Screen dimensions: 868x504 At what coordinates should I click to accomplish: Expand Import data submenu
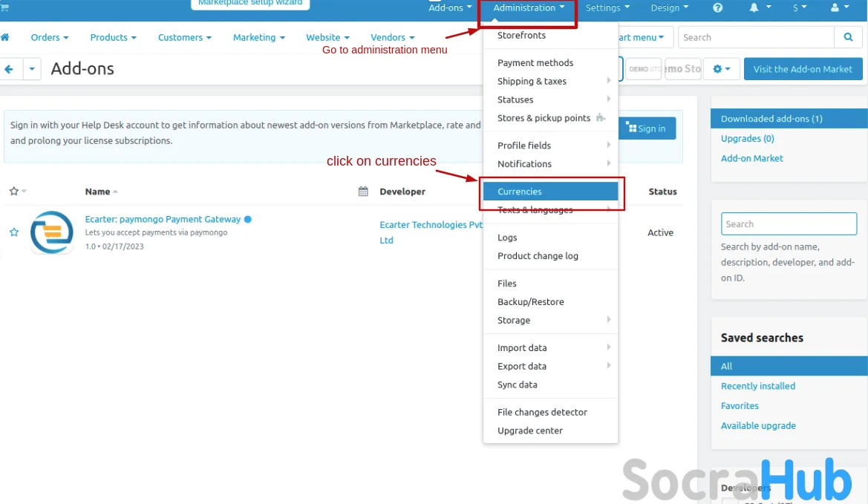[x=550, y=347]
